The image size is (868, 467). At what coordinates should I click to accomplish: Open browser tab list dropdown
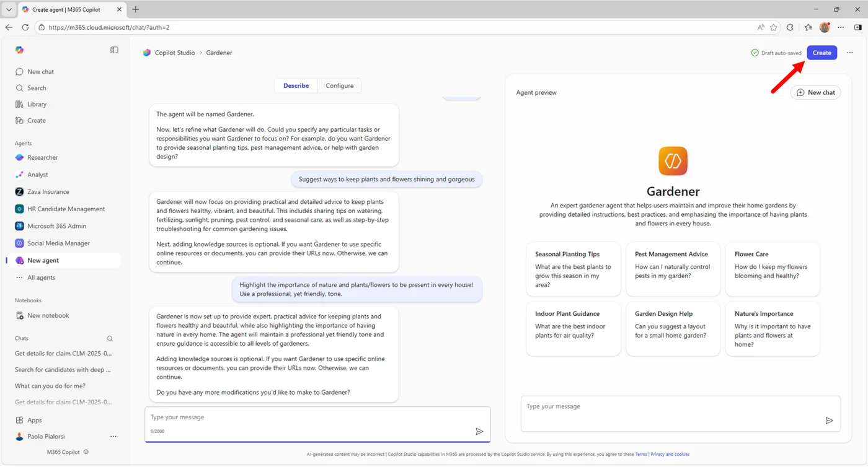click(x=9, y=9)
